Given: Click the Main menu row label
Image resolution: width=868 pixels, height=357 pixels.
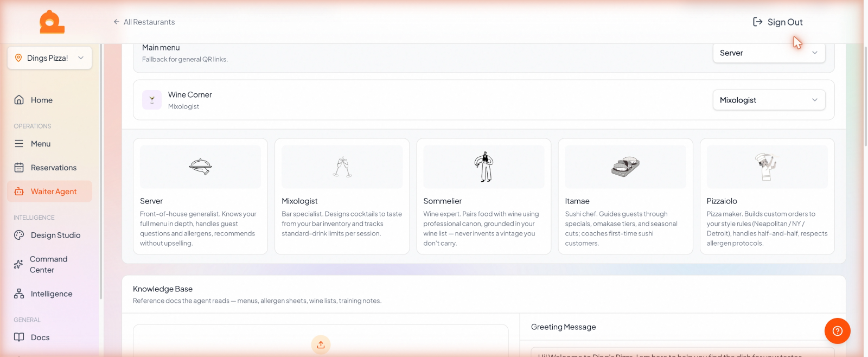Looking at the screenshot, I should pyautogui.click(x=161, y=48).
